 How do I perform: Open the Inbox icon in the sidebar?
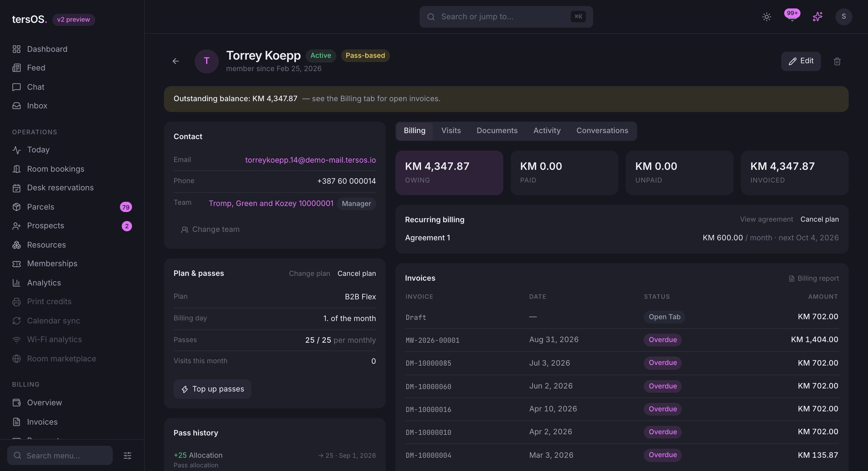click(x=17, y=106)
